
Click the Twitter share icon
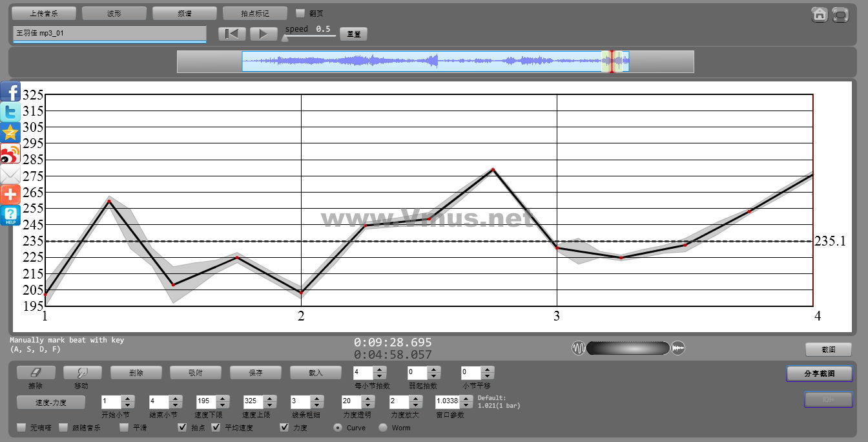(x=10, y=112)
